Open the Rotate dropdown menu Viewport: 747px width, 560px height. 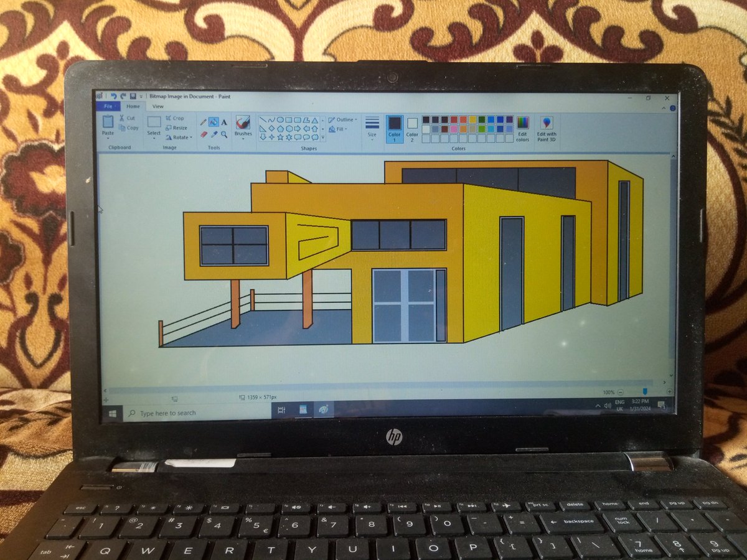(x=179, y=136)
